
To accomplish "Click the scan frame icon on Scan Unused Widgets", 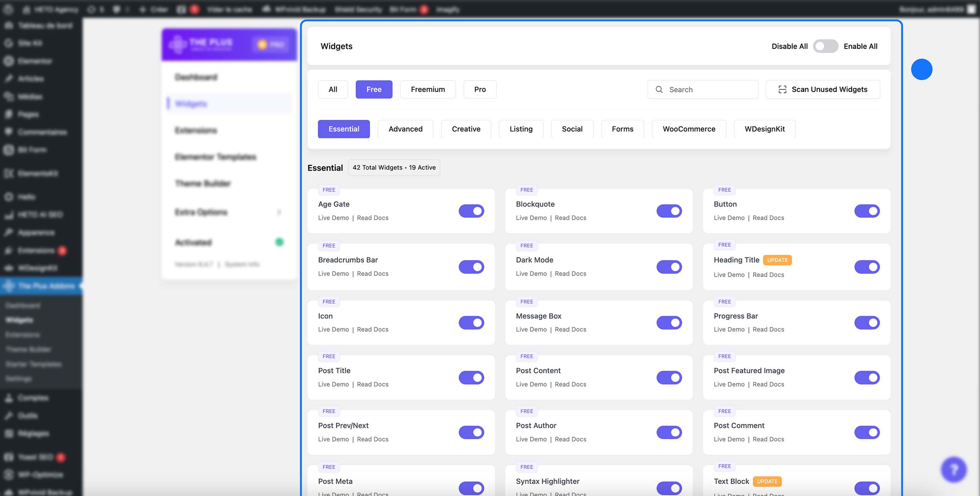I will pyautogui.click(x=782, y=89).
